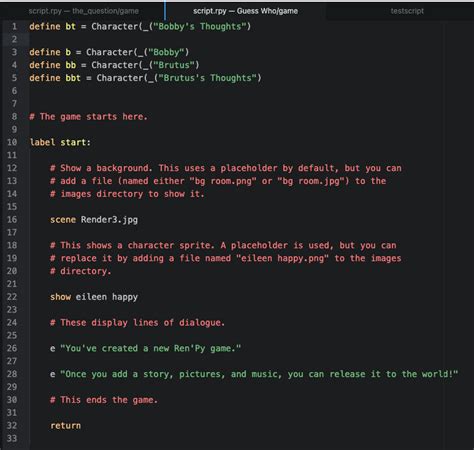Click line number 10 in the gutter
Image resolution: width=474 pixels, height=450 pixels.
12,142
